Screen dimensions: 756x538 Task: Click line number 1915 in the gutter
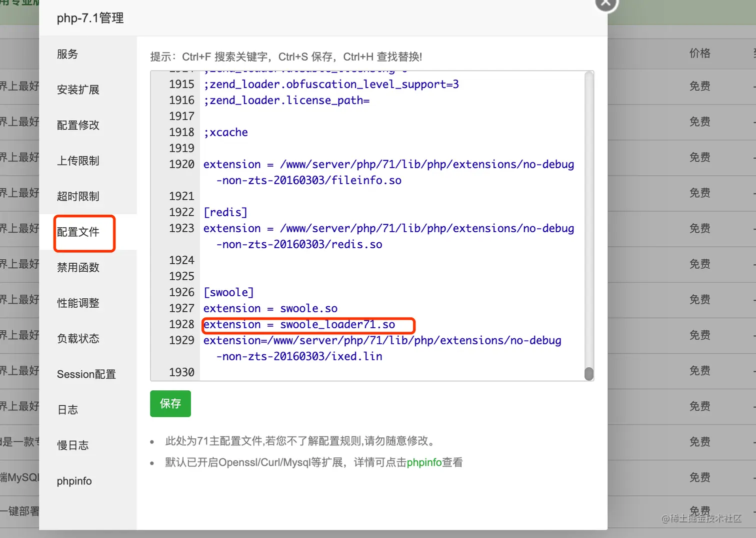tap(181, 84)
